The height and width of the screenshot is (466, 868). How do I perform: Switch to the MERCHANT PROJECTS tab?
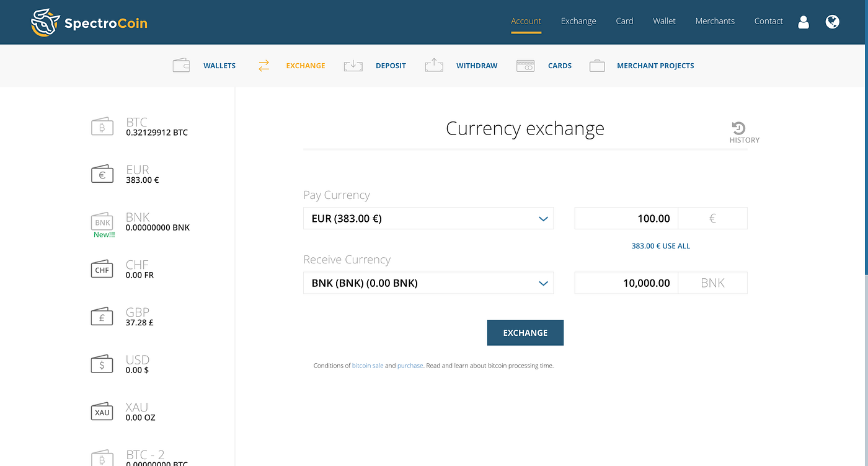click(655, 66)
